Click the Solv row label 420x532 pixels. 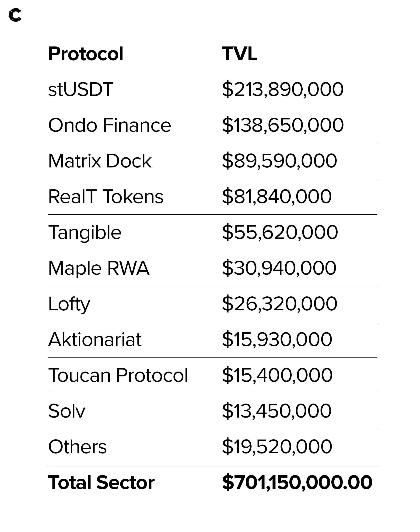coord(67,411)
